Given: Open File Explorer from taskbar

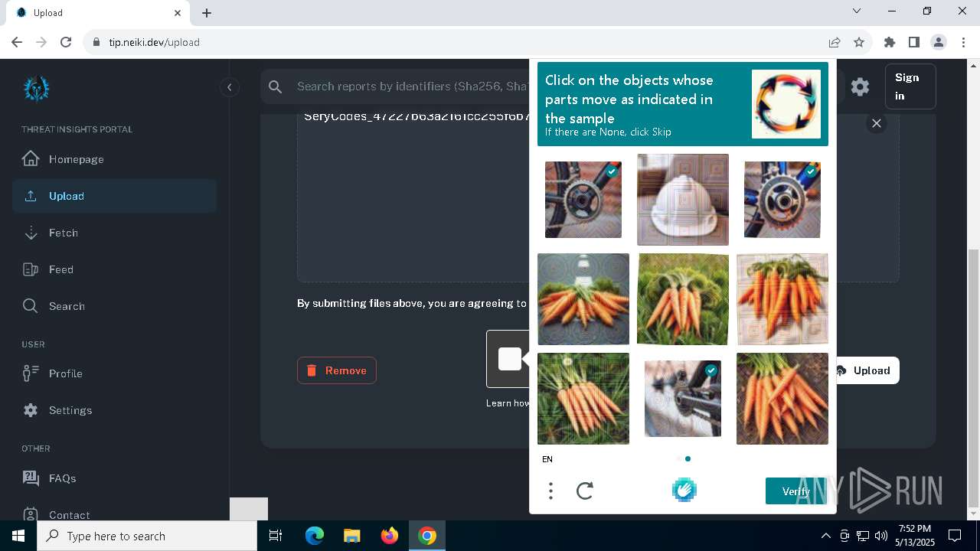Looking at the screenshot, I should pos(351,536).
